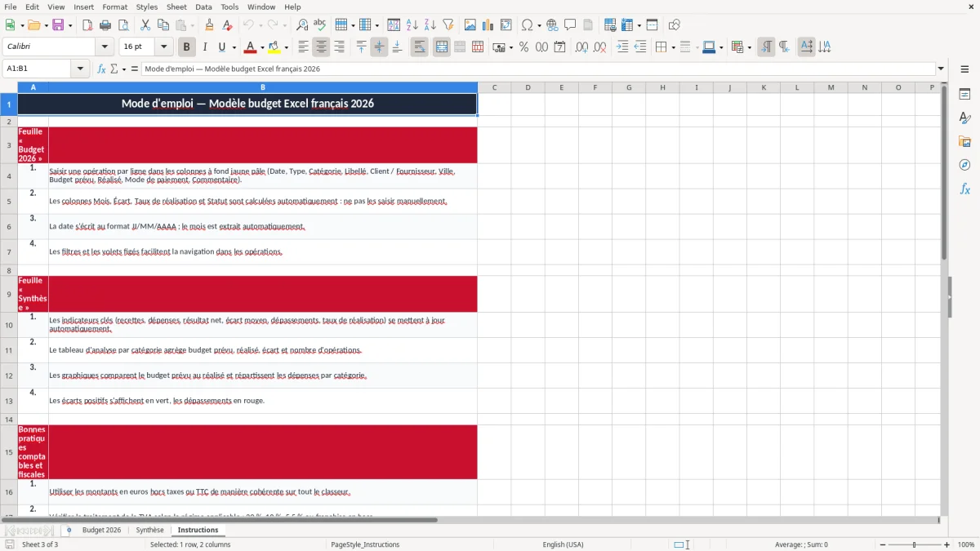Open the Sheet menu
Screen dimensions: 980x551
point(176,7)
